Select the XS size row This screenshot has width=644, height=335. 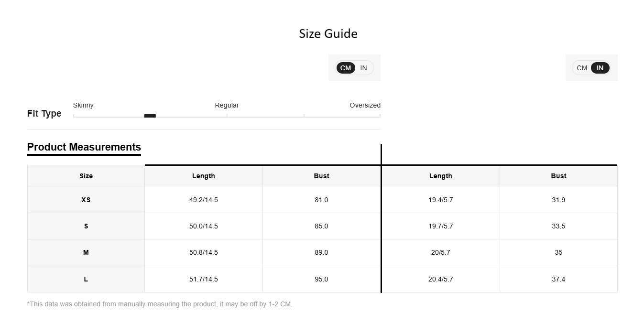coord(322,200)
